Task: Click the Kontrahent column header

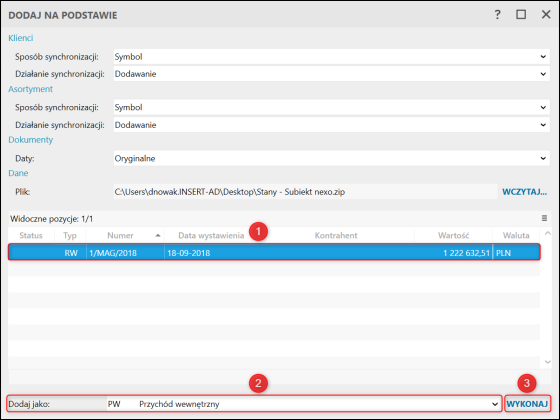Action: click(x=336, y=235)
